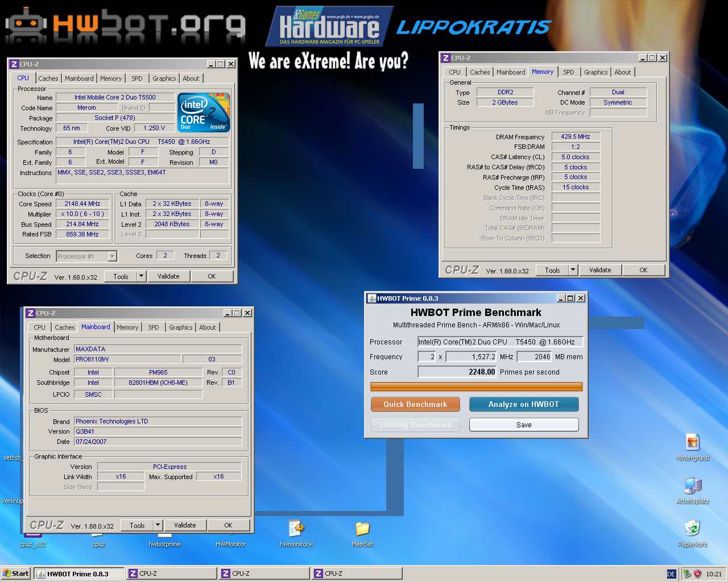The image size is (728, 582).
Task: Click Analyze on HWBOT button
Action: [x=524, y=404]
